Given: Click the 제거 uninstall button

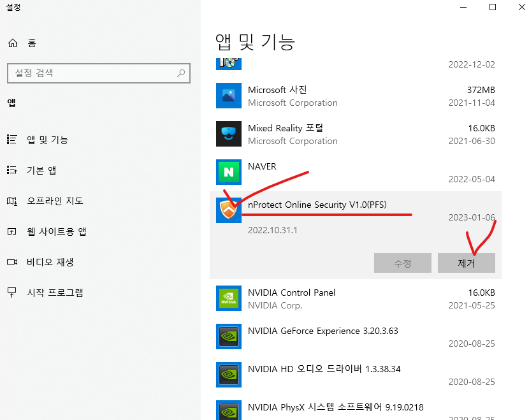Looking at the screenshot, I should coord(467,263).
